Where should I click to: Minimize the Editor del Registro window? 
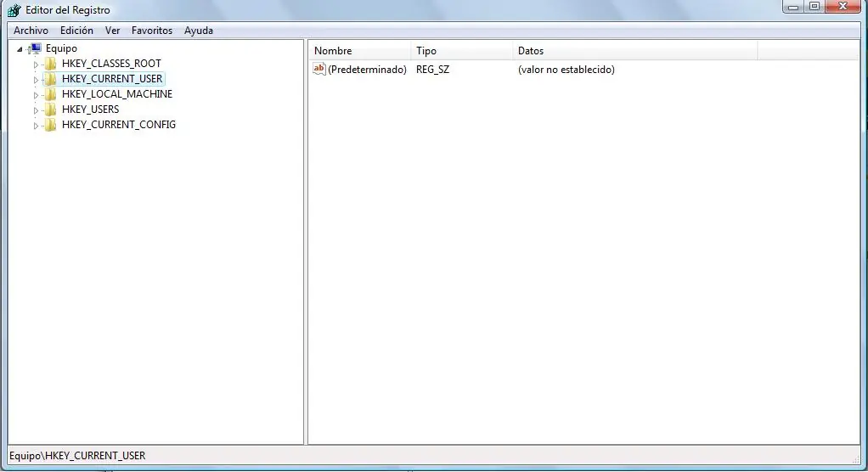tap(793, 7)
